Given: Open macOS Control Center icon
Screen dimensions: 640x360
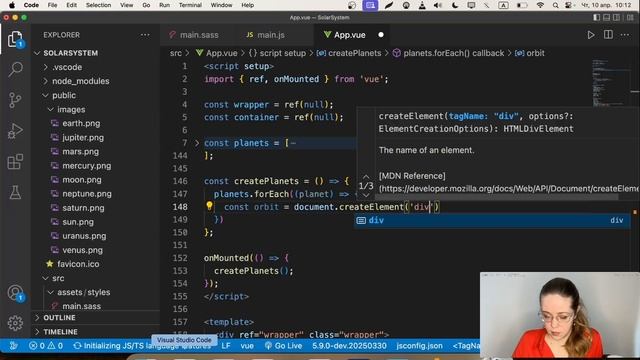Looking at the screenshot, I should point(569,5).
